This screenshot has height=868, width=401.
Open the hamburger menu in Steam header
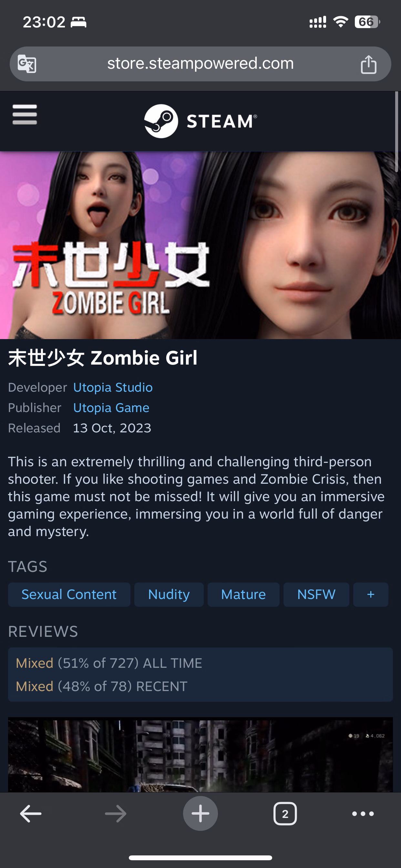coord(25,115)
